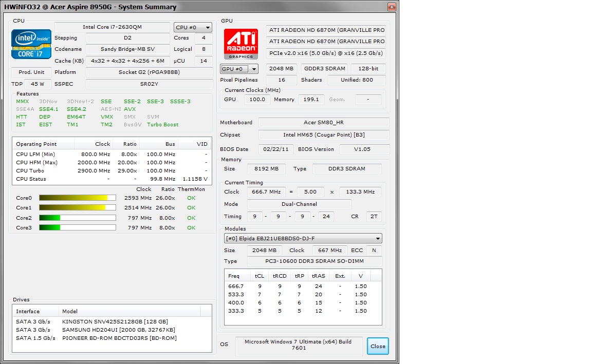Click the PC3-10600 DDR3 SDRAM SO-DIMM field
This screenshot has width=592, height=364.
coord(314,261)
